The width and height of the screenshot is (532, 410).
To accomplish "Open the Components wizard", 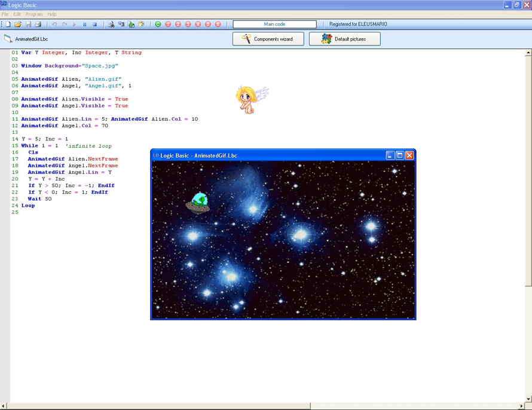I will (268, 39).
